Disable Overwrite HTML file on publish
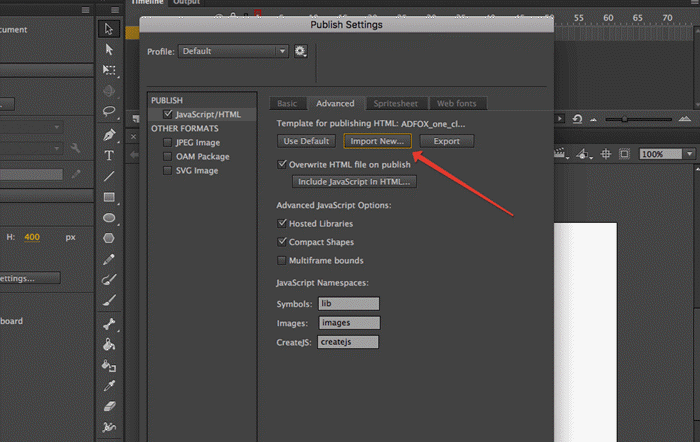The width and height of the screenshot is (700, 442). point(282,164)
